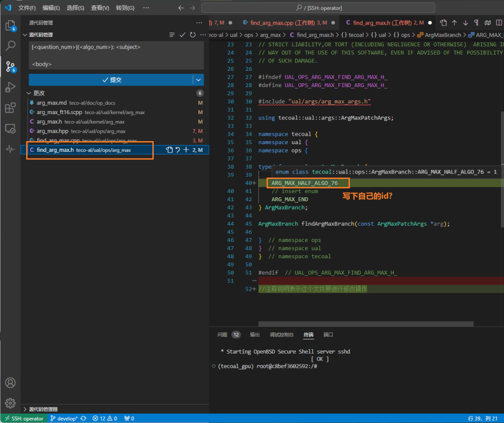Discard changes to find_arg_max.h
The width and height of the screenshot is (504, 423).
click(178, 150)
